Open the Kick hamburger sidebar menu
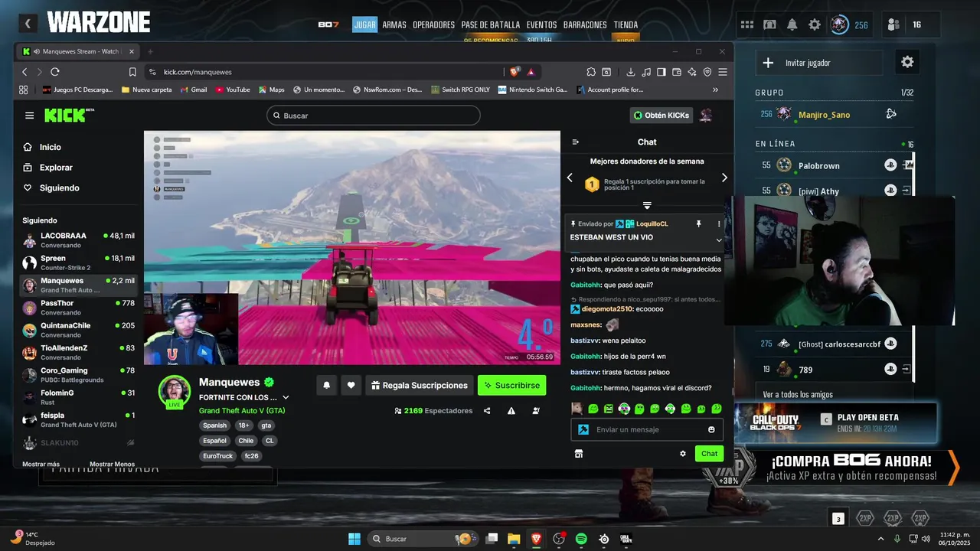Viewport: 980px width, 551px height. tap(29, 116)
